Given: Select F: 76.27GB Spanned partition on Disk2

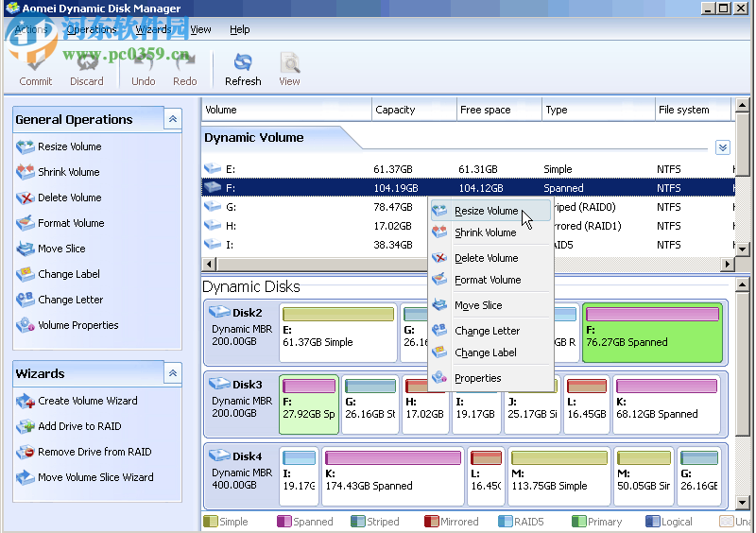Looking at the screenshot, I should point(652,333).
